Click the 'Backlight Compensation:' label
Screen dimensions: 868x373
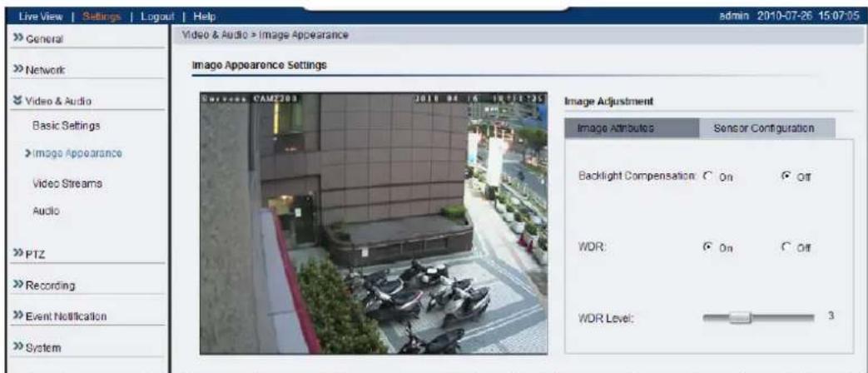pyautogui.click(x=637, y=176)
